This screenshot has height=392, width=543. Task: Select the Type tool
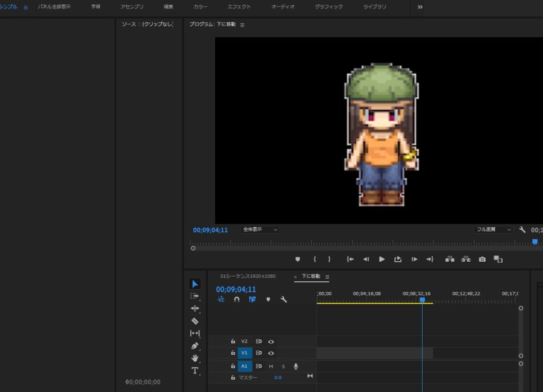195,371
